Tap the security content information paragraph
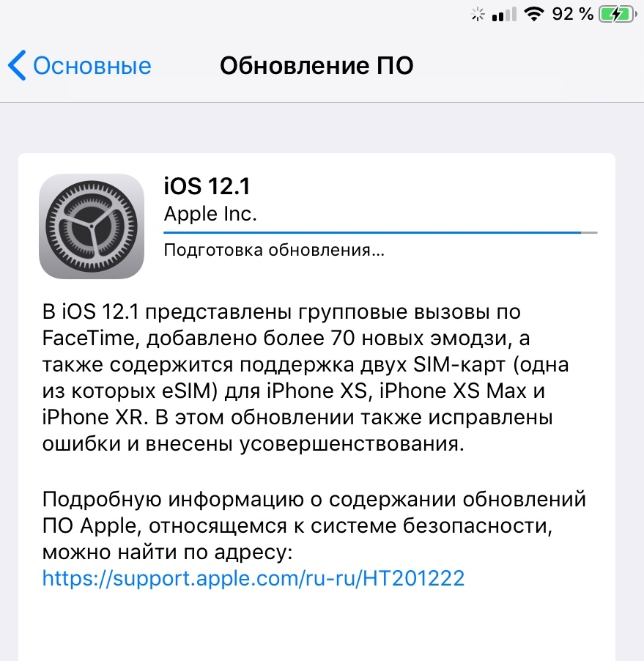This screenshot has height=661, width=644. coord(314,539)
